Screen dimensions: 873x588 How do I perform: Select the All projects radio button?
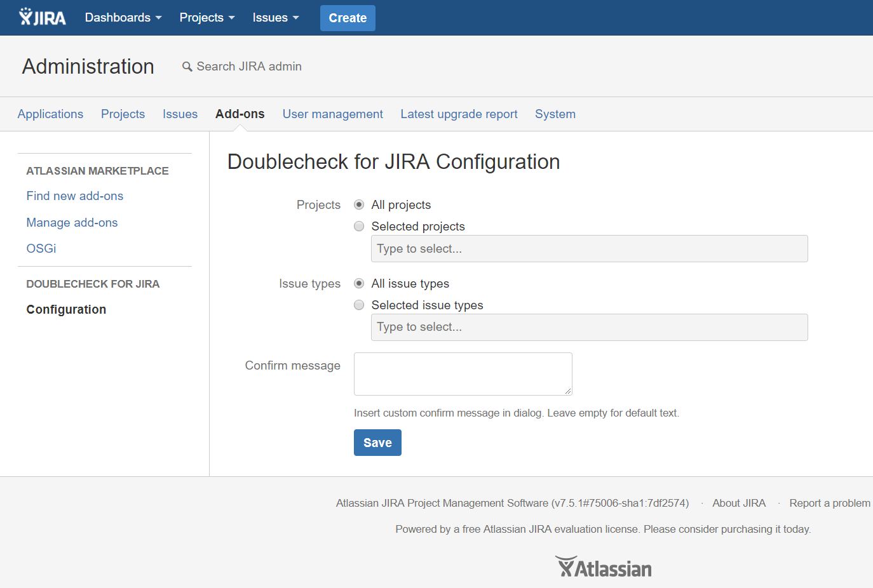point(359,204)
